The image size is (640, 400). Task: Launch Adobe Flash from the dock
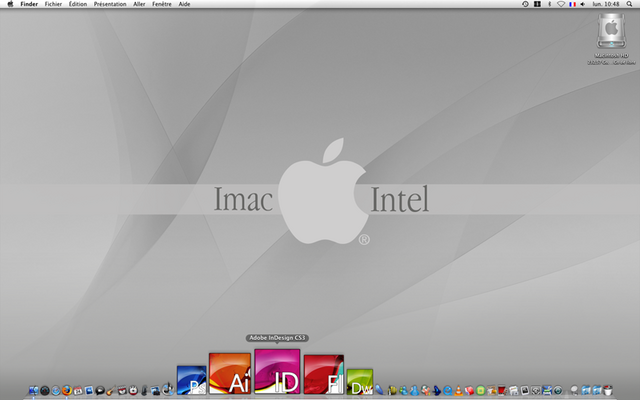(324, 374)
